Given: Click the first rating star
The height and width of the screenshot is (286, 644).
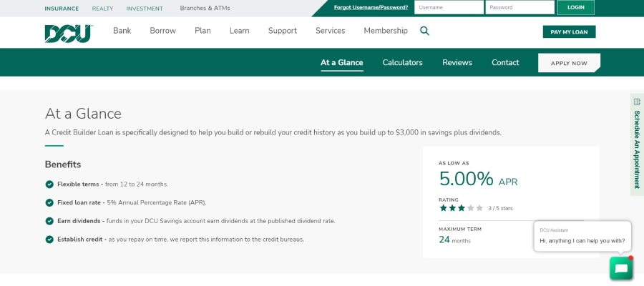Looking at the screenshot, I should click(x=443, y=208).
